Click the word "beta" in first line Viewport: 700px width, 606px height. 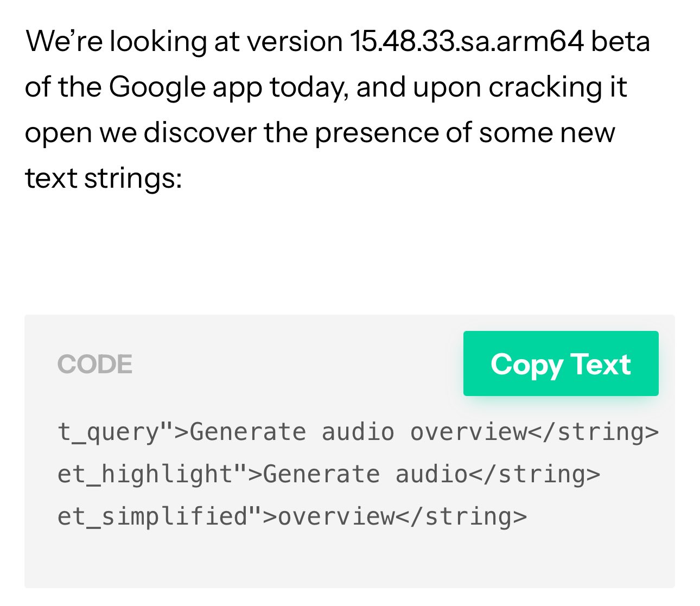point(620,41)
